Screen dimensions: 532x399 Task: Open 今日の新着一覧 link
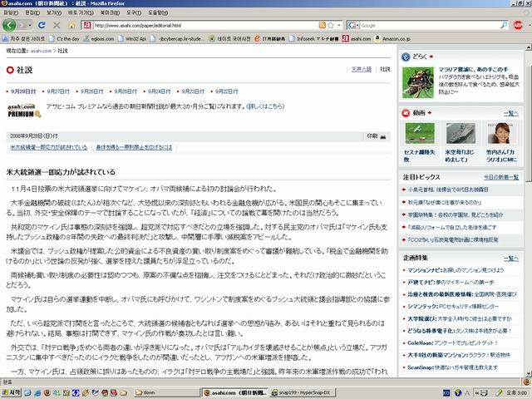pyautogui.click(x=501, y=177)
